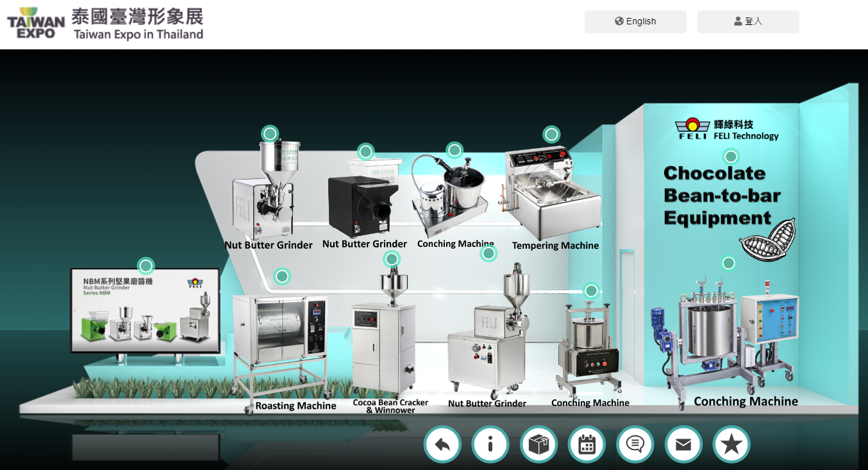
Task: Click the star favorite icon
Action: coord(731,444)
